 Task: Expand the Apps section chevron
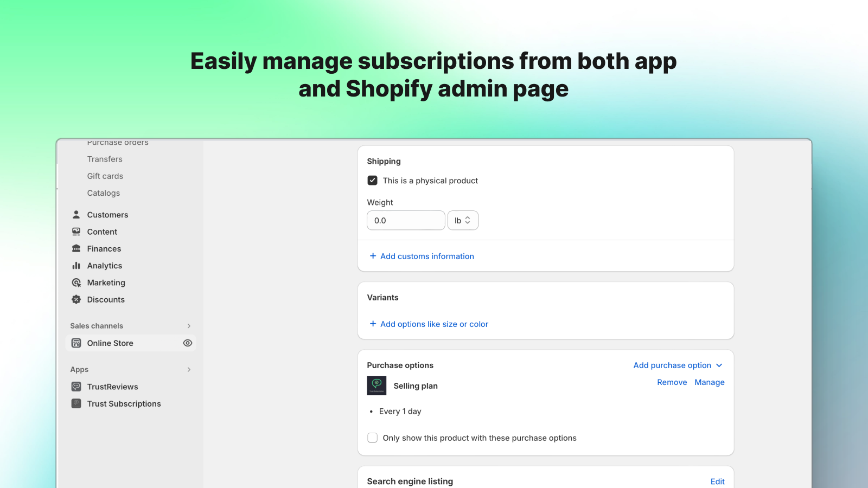click(189, 369)
